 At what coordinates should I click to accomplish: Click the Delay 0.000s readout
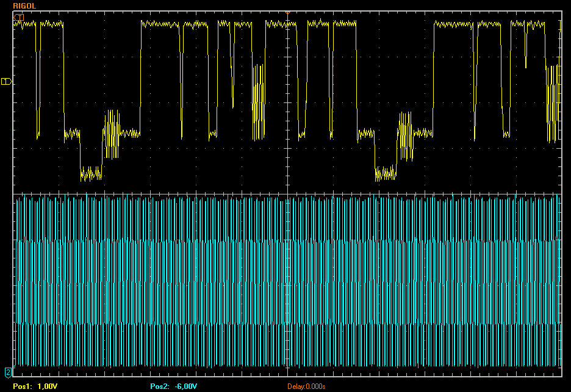point(306,387)
